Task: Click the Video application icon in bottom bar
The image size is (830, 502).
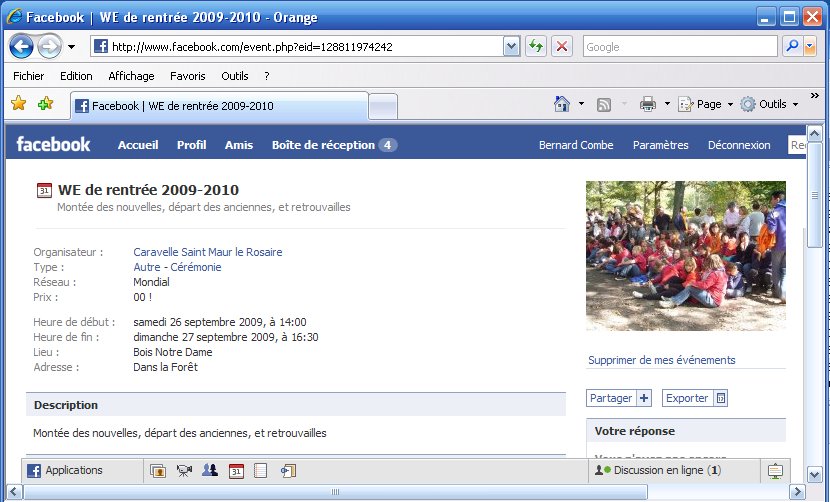Action: coord(184,471)
